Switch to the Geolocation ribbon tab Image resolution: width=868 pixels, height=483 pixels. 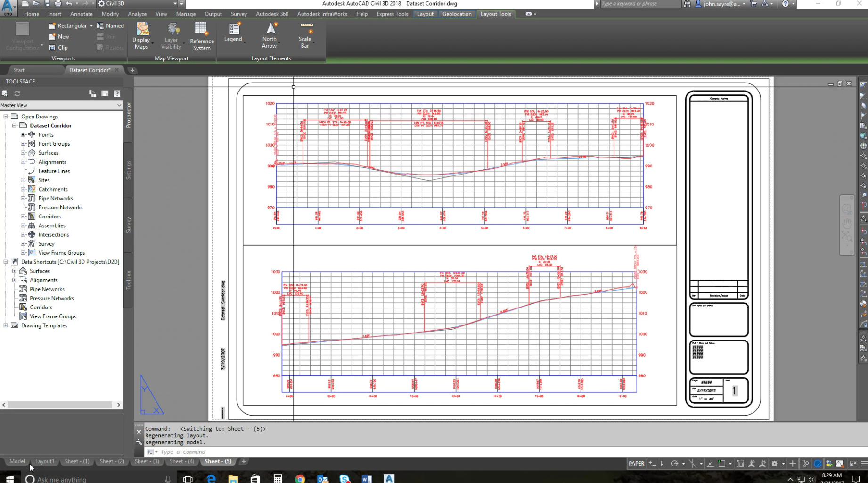456,14
